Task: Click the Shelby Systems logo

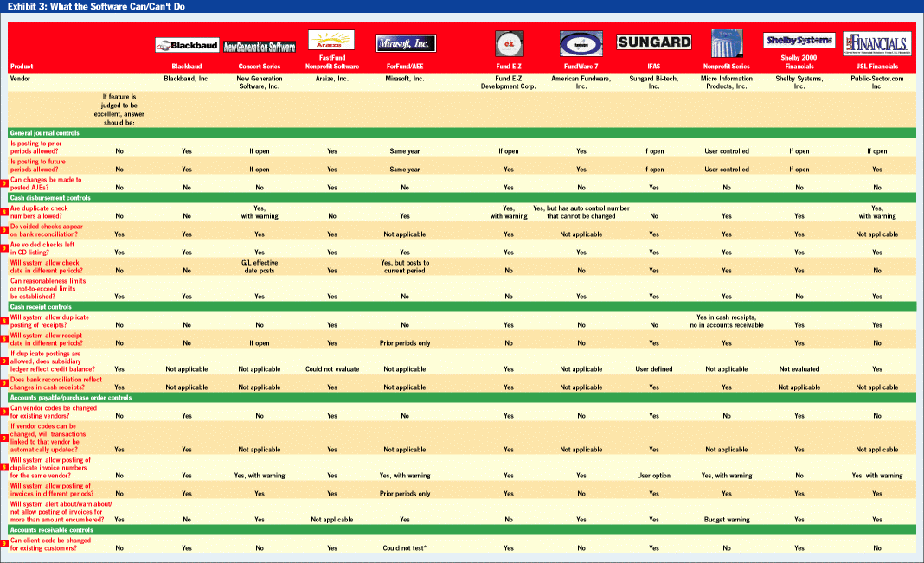Action: click(799, 41)
